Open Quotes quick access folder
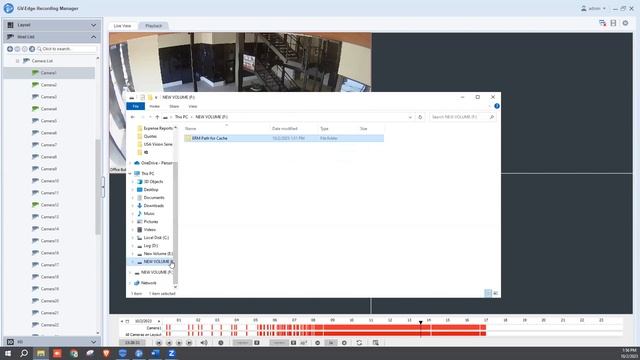 (x=148, y=136)
